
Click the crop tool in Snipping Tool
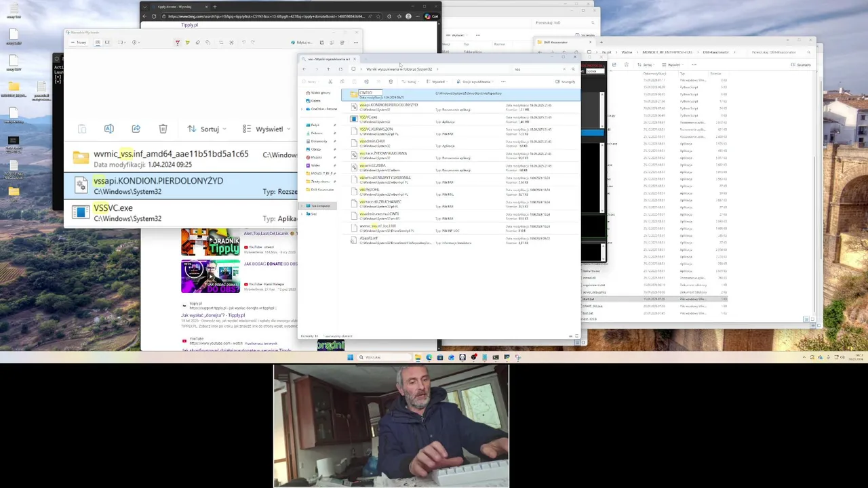[x=221, y=43]
